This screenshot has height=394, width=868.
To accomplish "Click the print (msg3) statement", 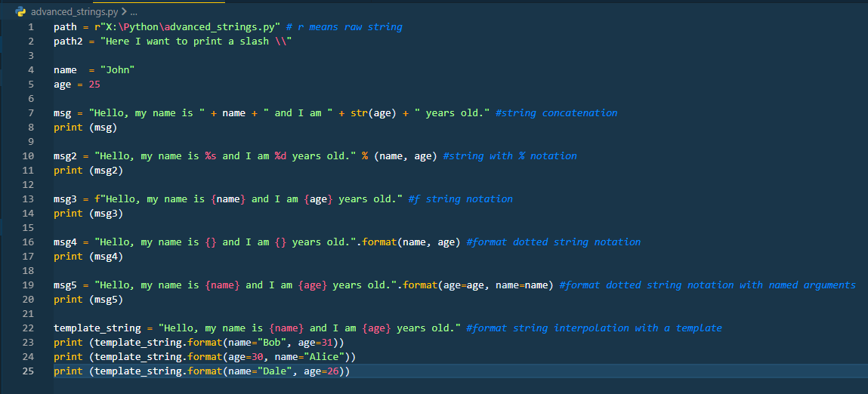I will tap(88, 214).
